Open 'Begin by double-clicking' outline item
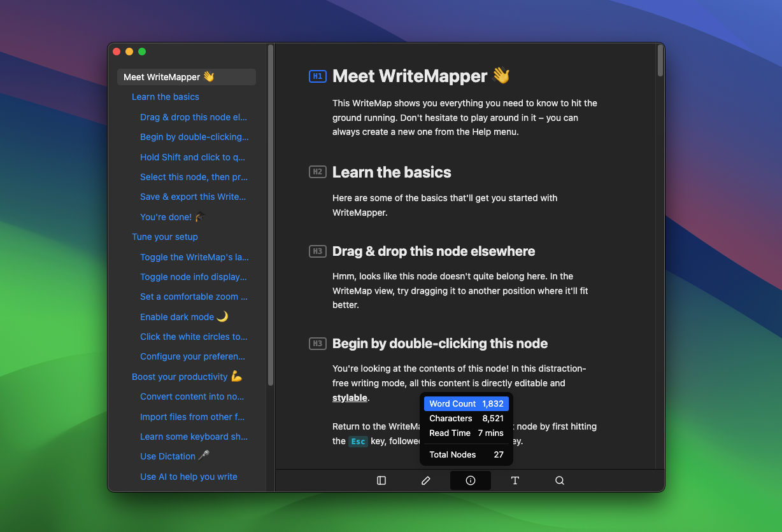This screenshot has width=782, height=532. 194,137
